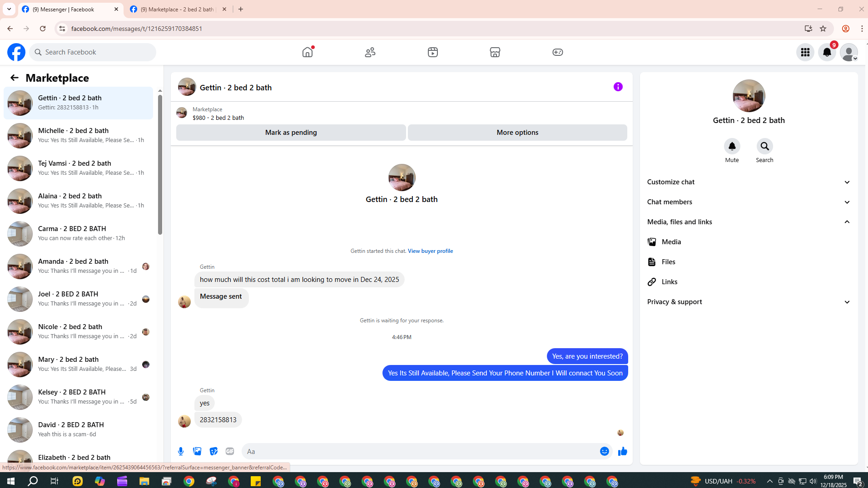Open the account profile menu
868x488 pixels.
coord(849,52)
